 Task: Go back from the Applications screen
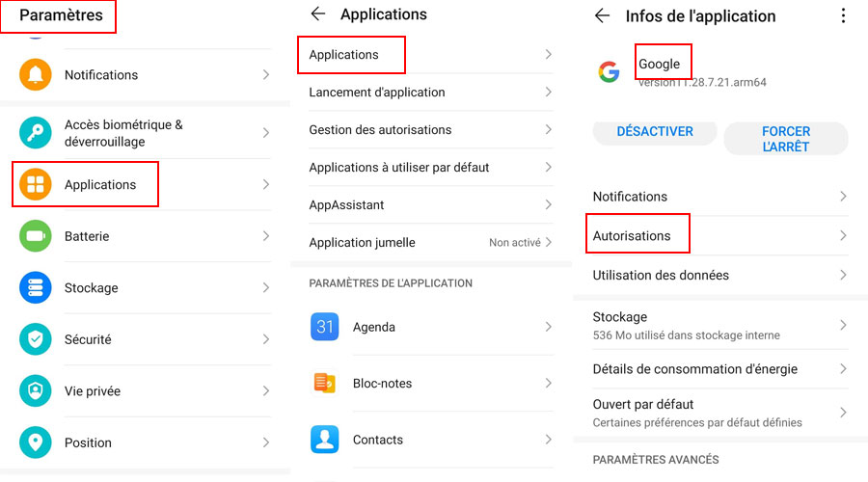click(x=318, y=14)
